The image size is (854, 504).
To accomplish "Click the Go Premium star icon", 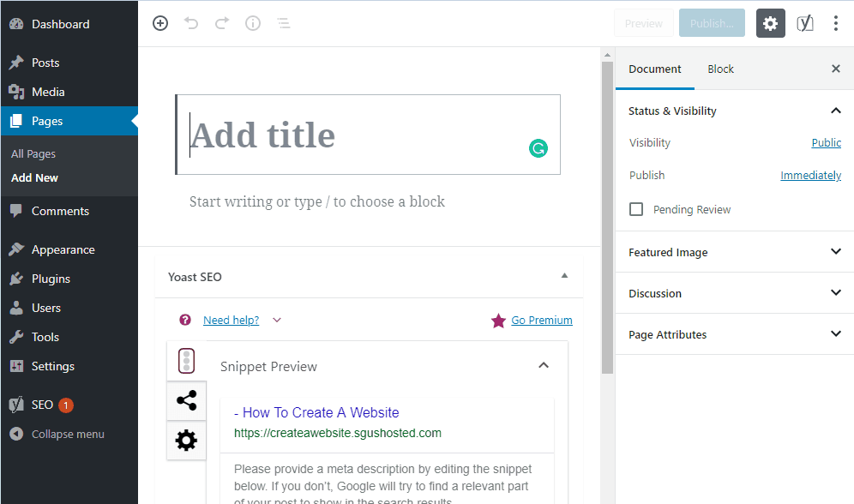I will click(x=498, y=321).
